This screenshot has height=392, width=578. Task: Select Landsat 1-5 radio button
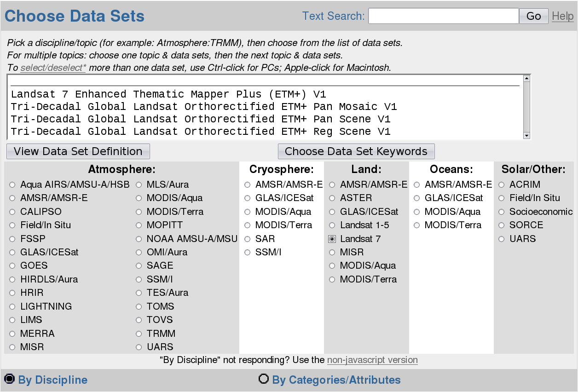click(332, 225)
